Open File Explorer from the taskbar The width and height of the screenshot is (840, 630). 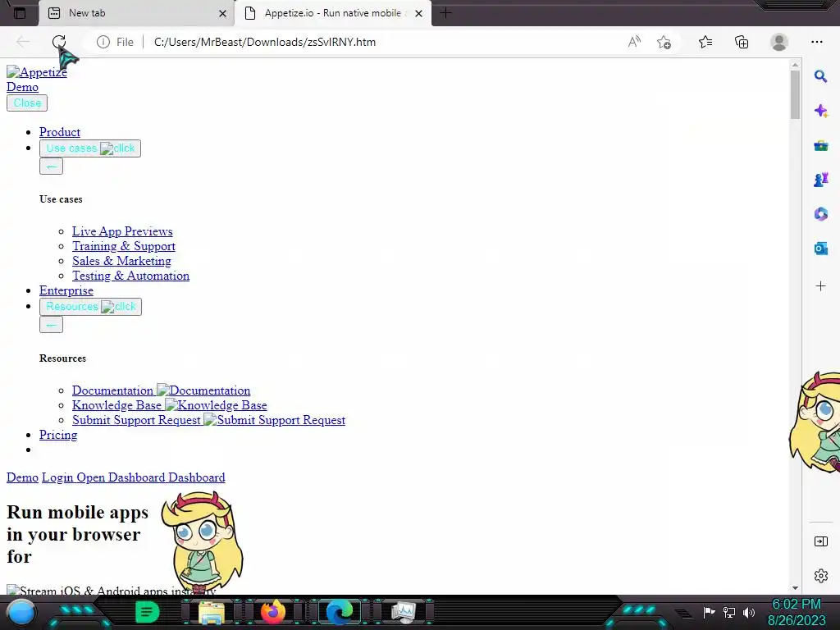(212, 612)
